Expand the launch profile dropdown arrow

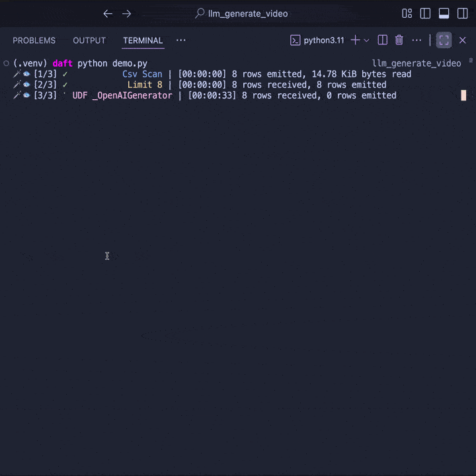(x=366, y=40)
